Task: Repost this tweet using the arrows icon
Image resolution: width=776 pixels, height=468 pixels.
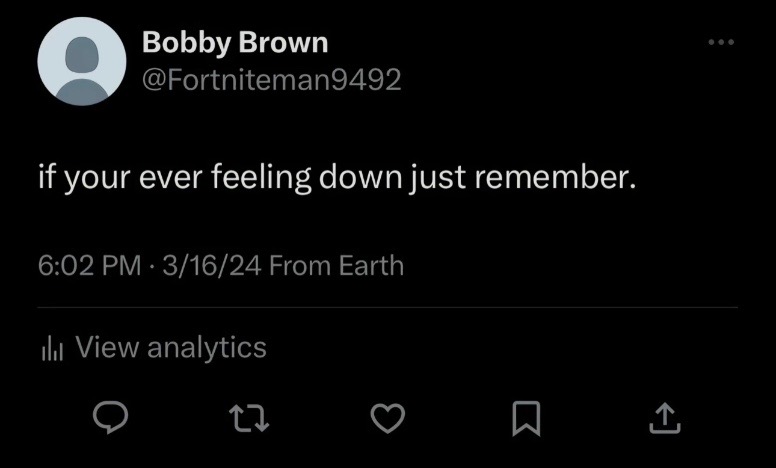Action: pos(249,418)
